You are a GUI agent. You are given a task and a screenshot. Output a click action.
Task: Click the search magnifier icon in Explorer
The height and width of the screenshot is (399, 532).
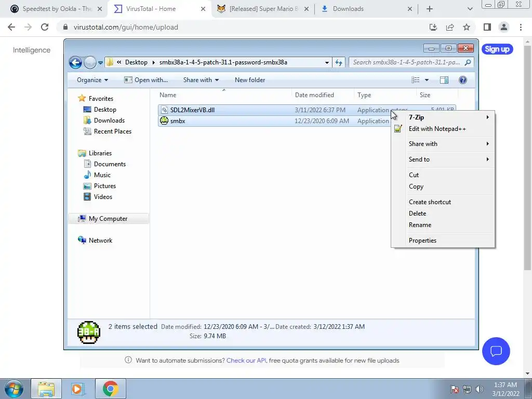point(468,62)
